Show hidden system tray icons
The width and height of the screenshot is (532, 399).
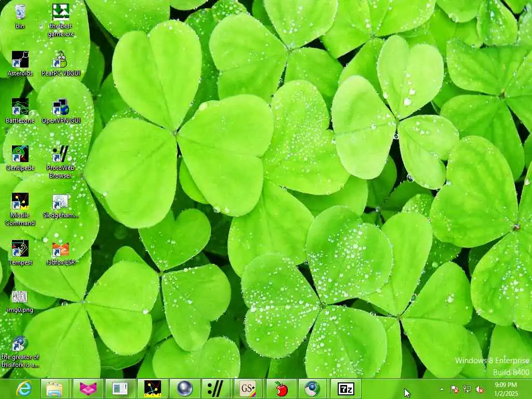[x=442, y=390]
